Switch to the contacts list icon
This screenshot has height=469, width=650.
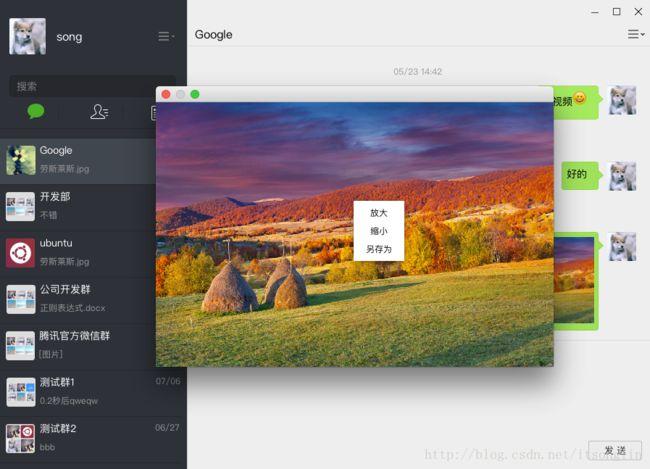(98, 112)
